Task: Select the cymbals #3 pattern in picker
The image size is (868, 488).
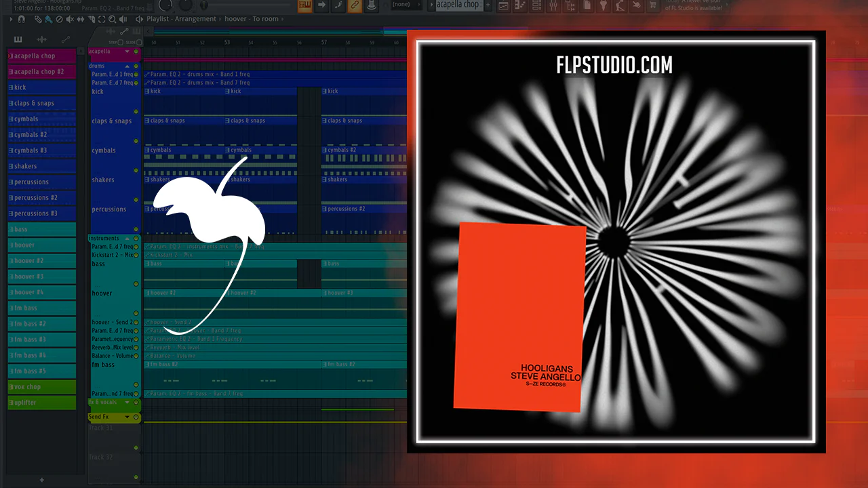Action: pos(42,150)
